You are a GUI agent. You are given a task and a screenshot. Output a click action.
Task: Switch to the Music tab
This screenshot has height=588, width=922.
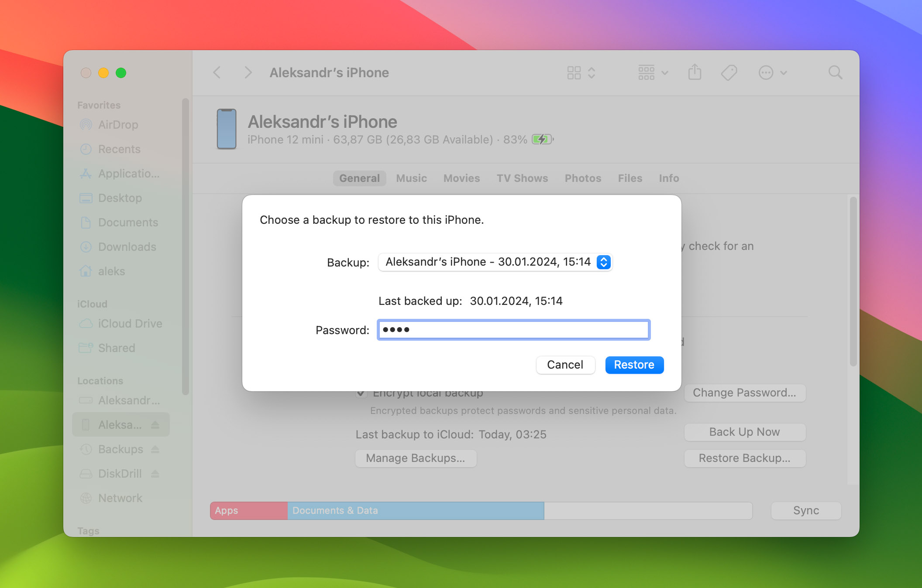(411, 178)
